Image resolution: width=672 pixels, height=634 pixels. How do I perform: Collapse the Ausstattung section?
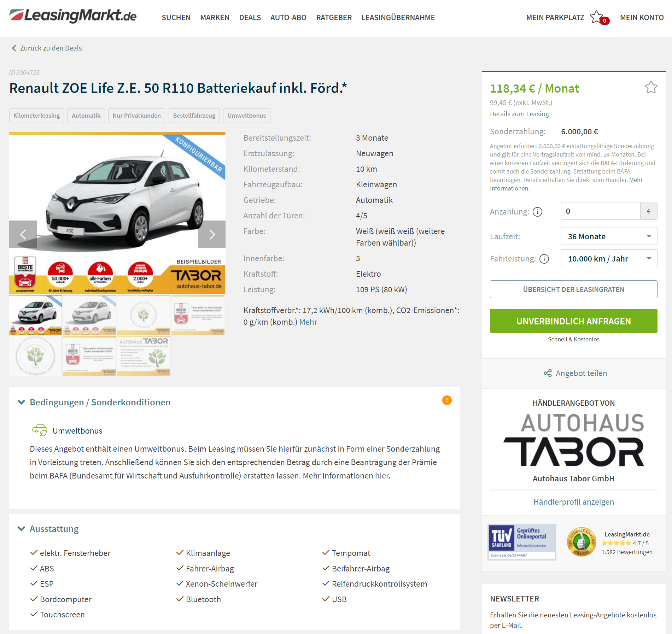pos(48,529)
